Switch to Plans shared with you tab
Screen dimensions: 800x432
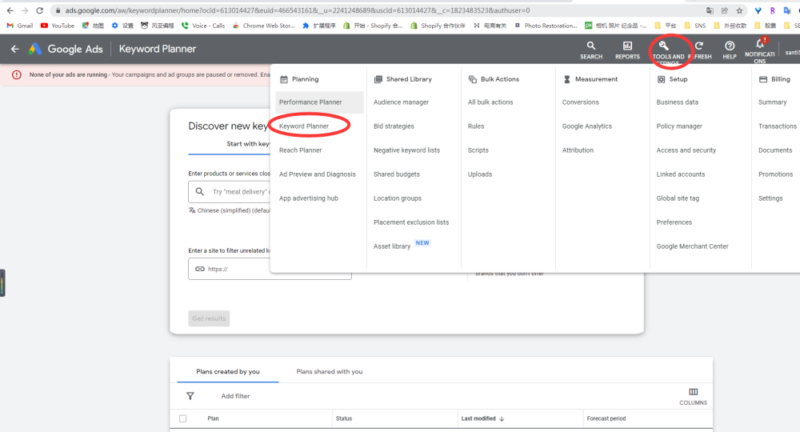[x=329, y=371]
